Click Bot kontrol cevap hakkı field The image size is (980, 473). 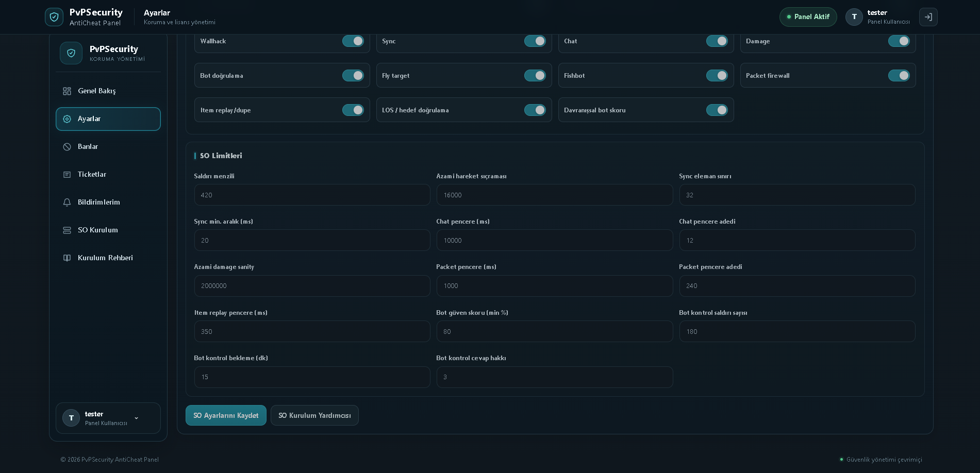point(555,377)
